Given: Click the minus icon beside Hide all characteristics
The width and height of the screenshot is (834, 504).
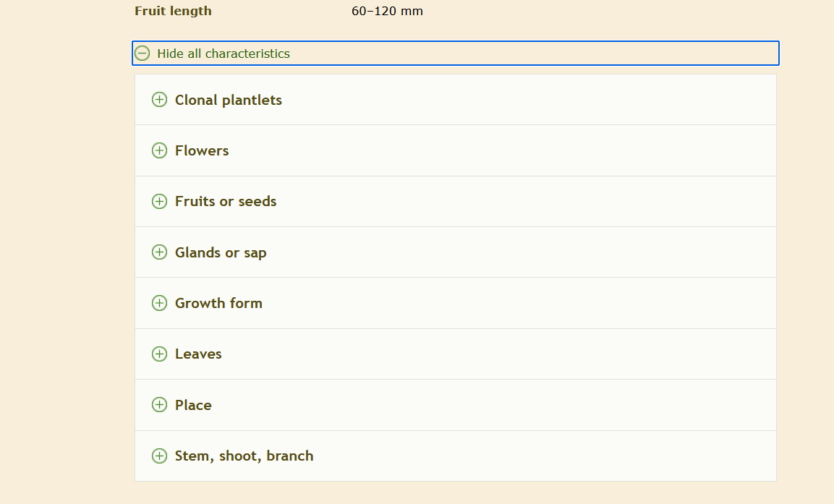Looking at the screenshot, I should click(142, 54).
